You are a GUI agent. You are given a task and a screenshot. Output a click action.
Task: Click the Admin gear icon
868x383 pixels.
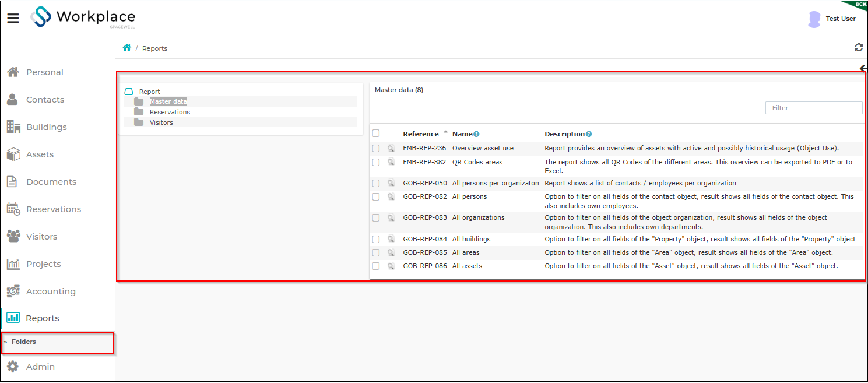(13, 367)
